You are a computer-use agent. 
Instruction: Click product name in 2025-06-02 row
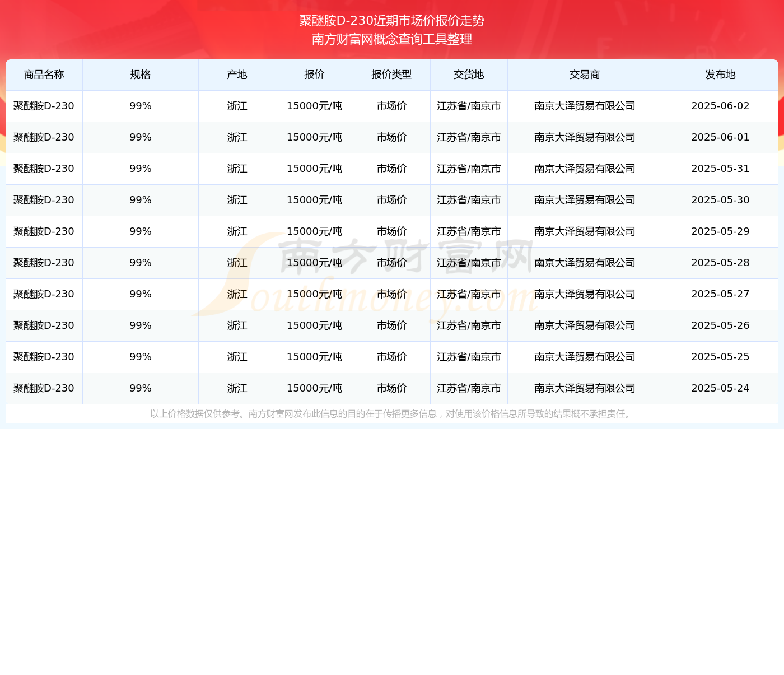pos(44,106)
